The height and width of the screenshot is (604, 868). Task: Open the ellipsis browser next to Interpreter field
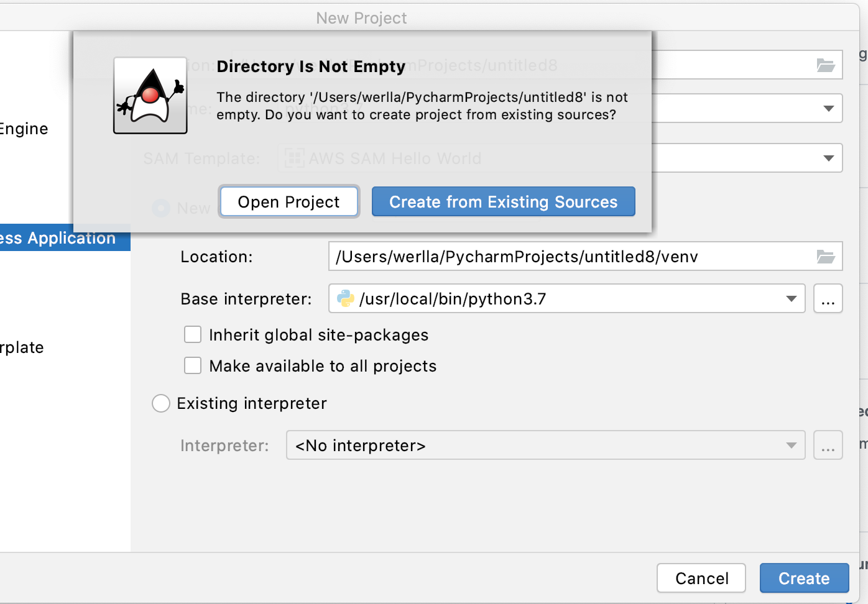[828, 445]
